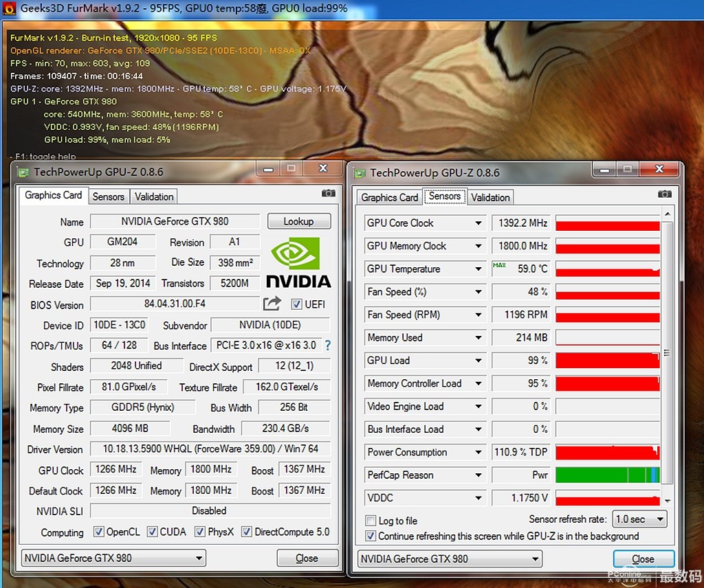Open the Fan Speed (%) sensor dropdown
704x588 pixels.
click(478, 291)
